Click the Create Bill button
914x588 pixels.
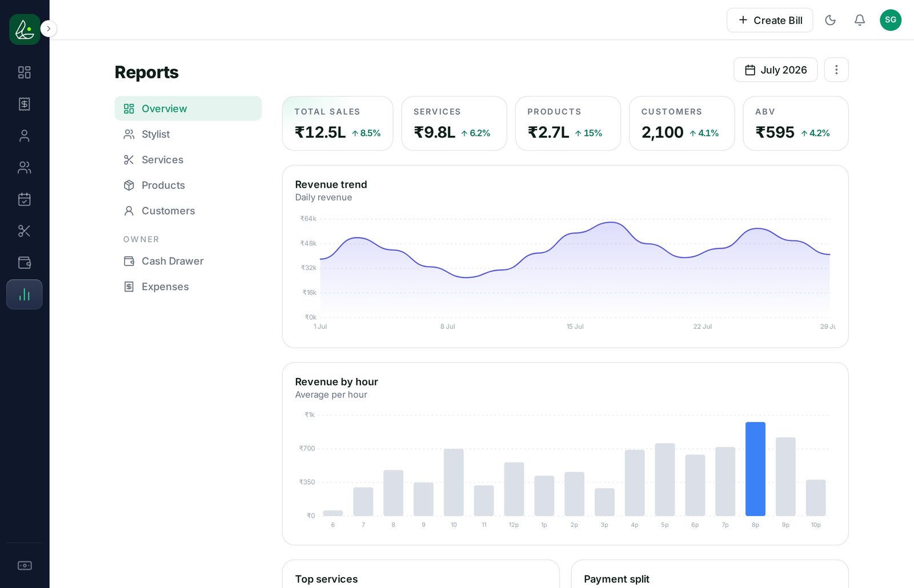click(x=769, y=20)
